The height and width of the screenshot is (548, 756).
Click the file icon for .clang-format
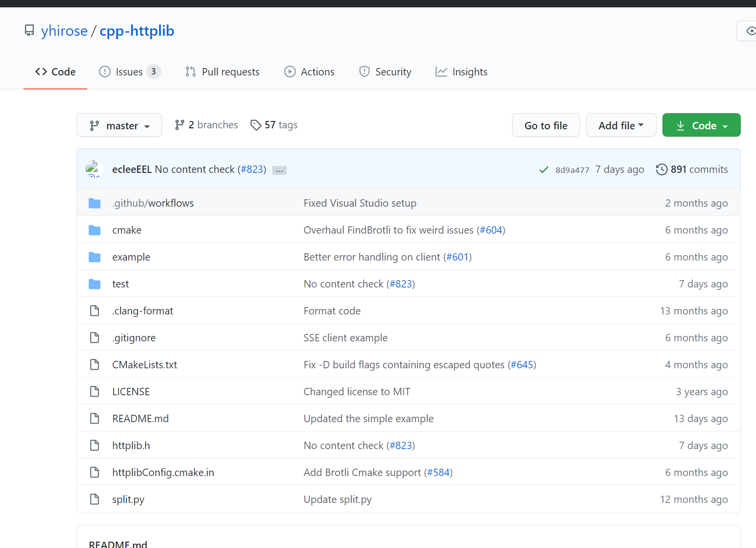point(95,311)
